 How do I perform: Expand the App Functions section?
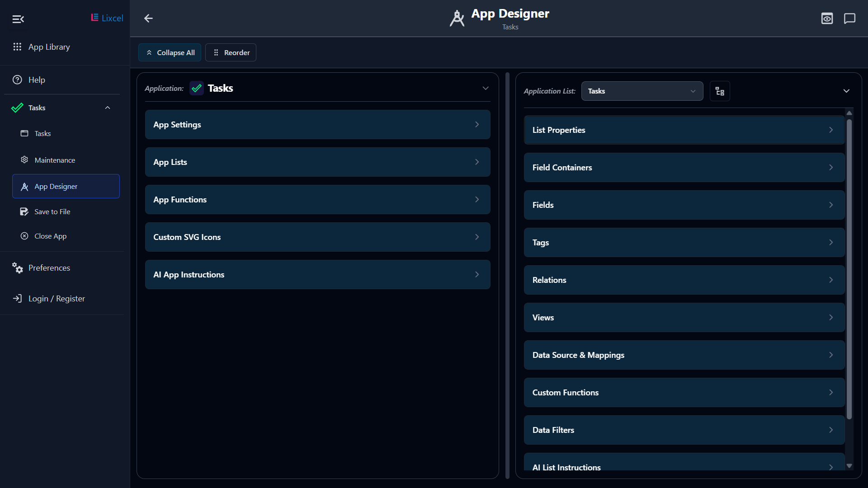point(317,200)
